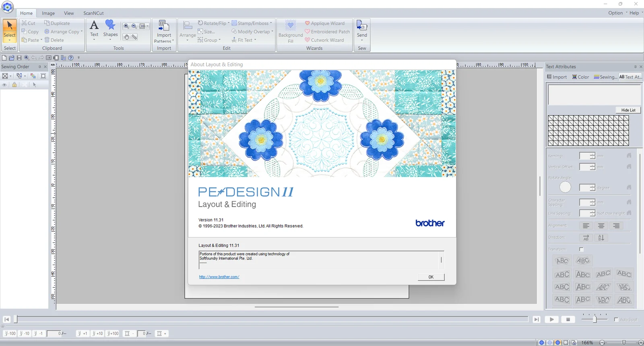
Task: Expand the Group dropdown
Action: click(220, 40)
